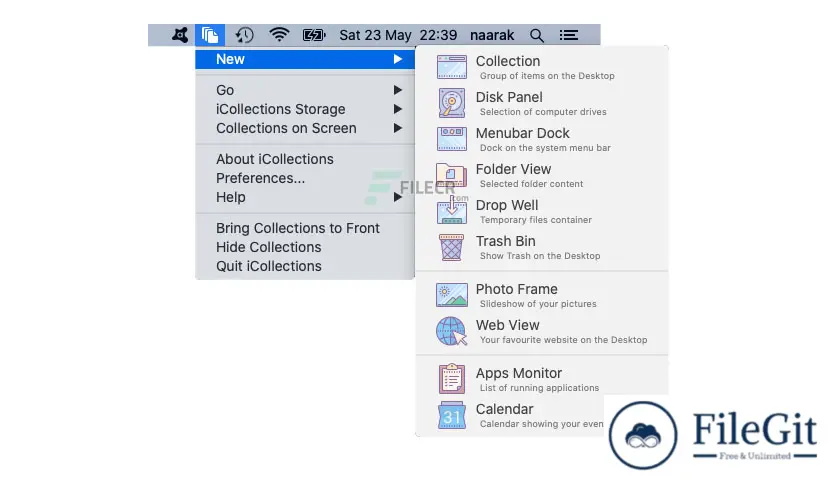The width and height of the screenshot is (836, 484).
Task: Click 'Group of items on the Desktop' description
Action: pyautogui.click(x=547, y=76)
